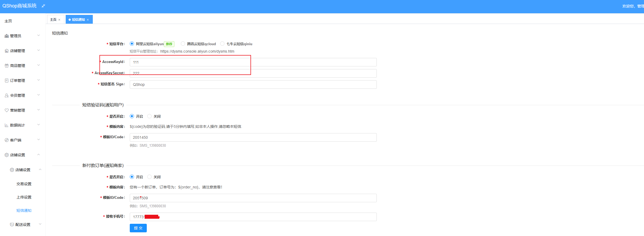
Task: Click the 推荐 tag beside aliyun
Action: [x=169, y=44]
